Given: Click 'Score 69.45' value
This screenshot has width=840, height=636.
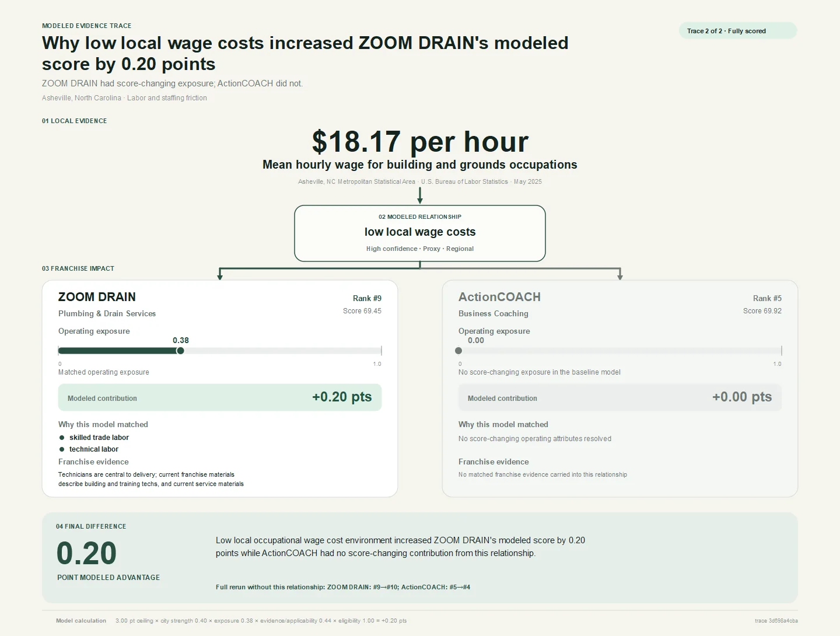Looking at the screenshot, I should pyautogui.click(x=362, y=311).
